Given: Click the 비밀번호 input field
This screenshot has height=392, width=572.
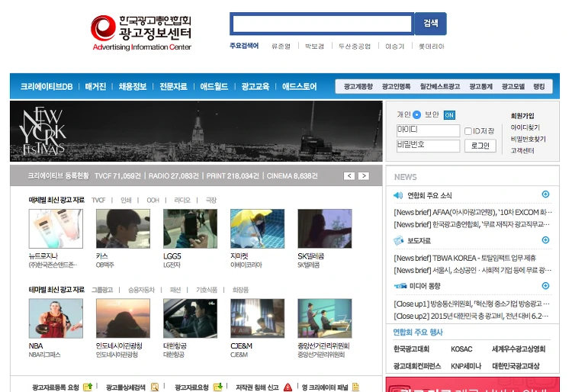Looking at the screenshot, I should [428, 146].
